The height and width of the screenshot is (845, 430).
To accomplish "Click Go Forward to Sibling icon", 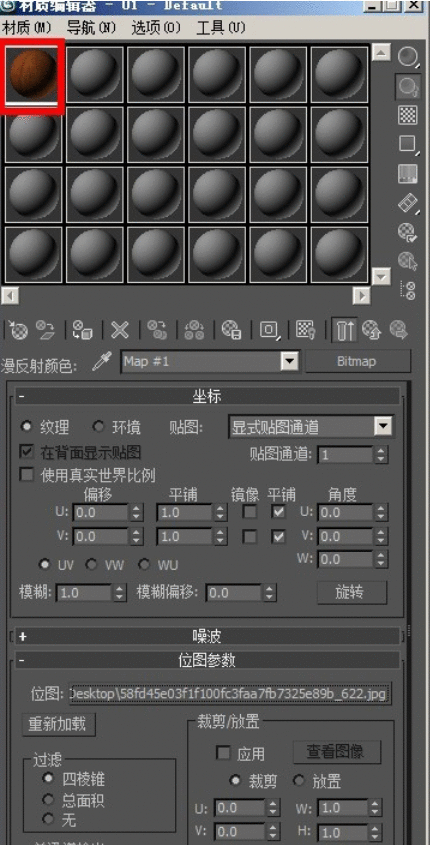I will point(399,330).
